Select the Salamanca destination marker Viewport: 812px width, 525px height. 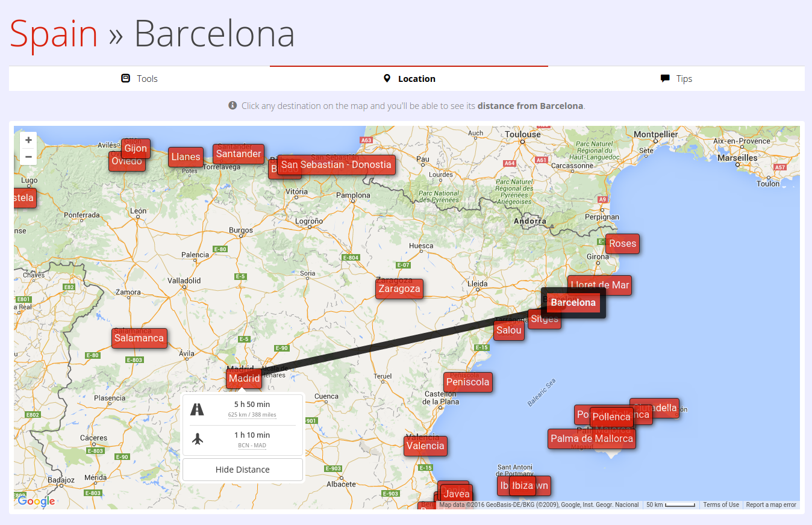point(139,338)
